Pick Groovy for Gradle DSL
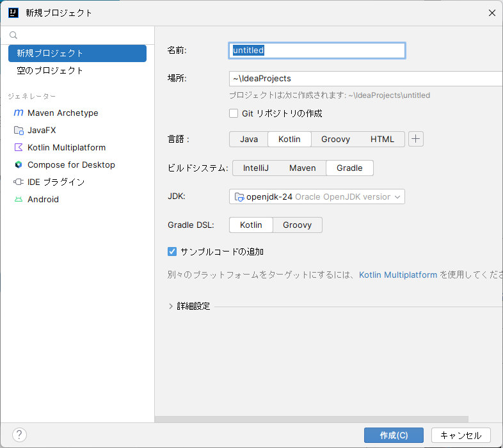This screenshot has width=503, height=448. coord(297,225)
